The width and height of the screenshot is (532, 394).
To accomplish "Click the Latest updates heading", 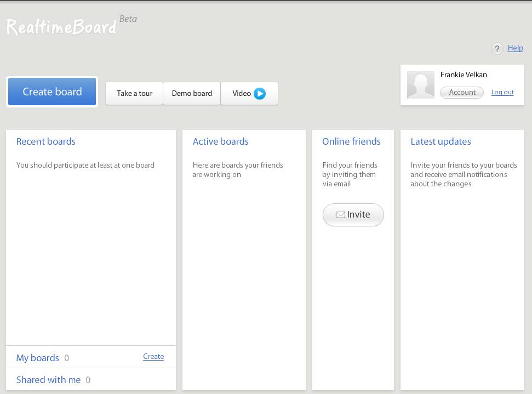I will click(441, 141).
